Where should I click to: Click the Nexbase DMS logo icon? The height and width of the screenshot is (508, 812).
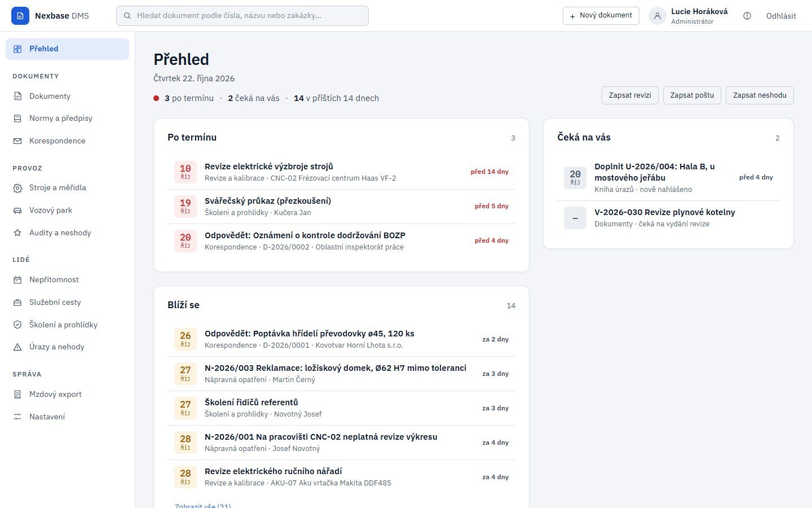coord(20,16)
